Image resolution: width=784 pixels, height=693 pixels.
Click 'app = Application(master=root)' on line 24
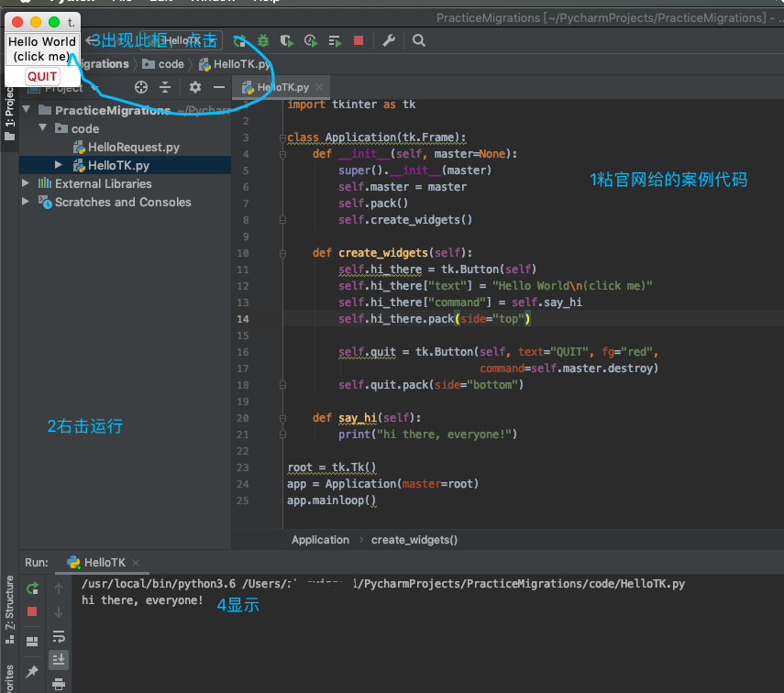pyautogui.click(x=382, y=484)
